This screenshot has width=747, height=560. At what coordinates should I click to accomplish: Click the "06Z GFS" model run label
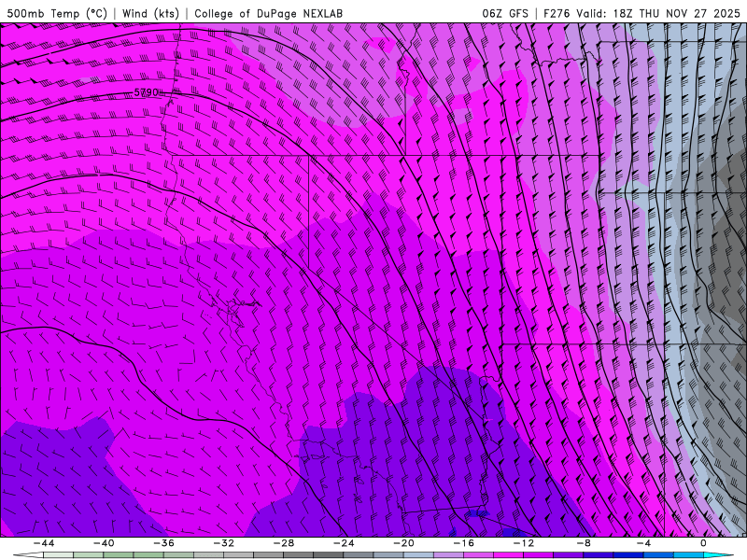[505, 13]
